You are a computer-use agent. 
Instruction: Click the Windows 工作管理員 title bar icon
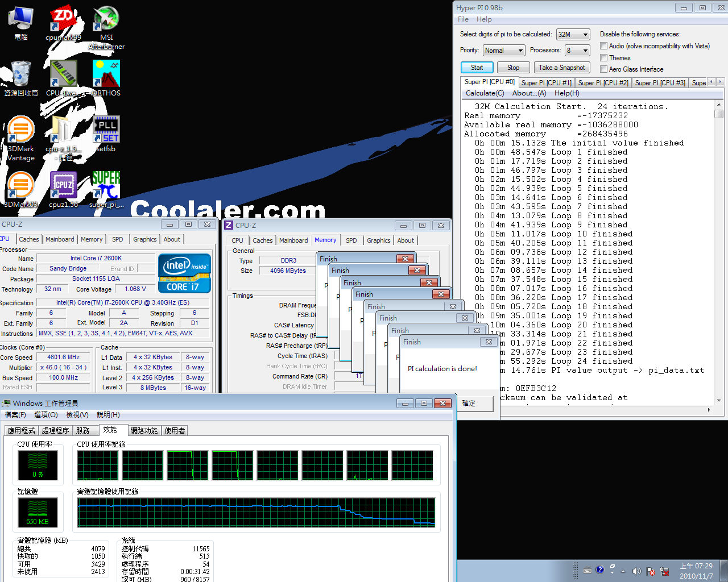pyautogui.click(x=6, y=404)
